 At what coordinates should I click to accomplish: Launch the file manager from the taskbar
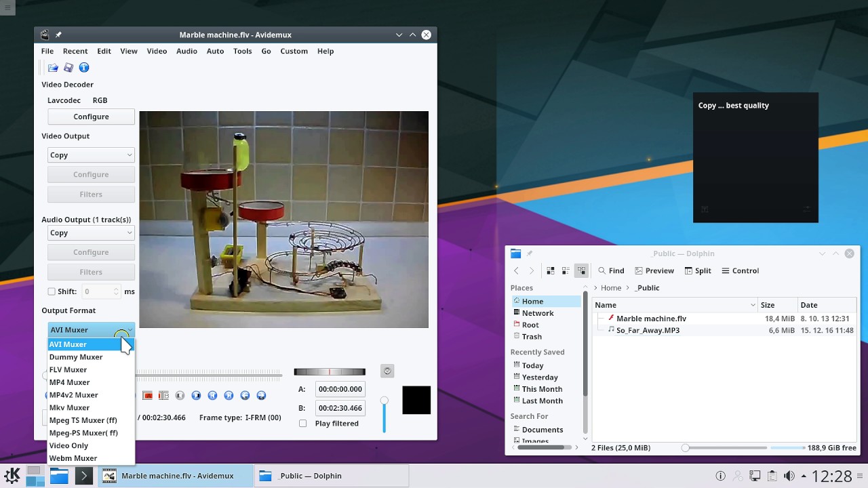click(x=59, y=476)
